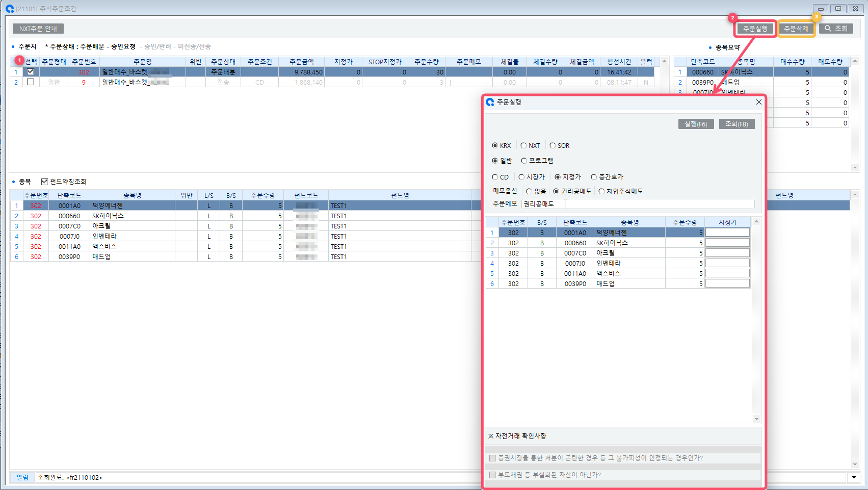868x490 pixels.
Task: Click the 생성시간 column header
Action: (x=619, y=62)
